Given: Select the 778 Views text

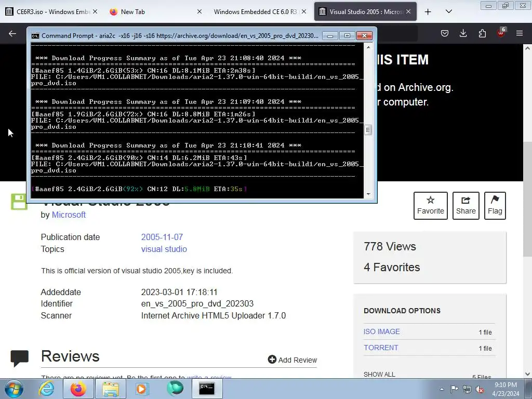Looking at the screenshot, I should coord(390,246).
